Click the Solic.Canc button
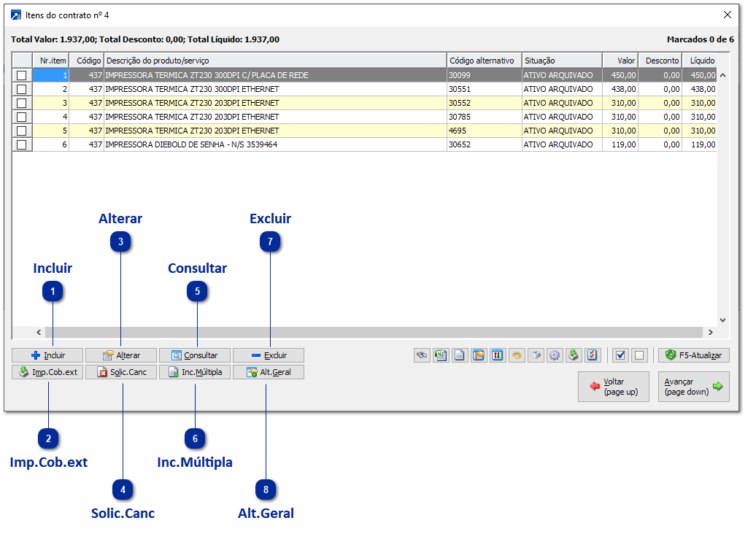 pos(121,372)
